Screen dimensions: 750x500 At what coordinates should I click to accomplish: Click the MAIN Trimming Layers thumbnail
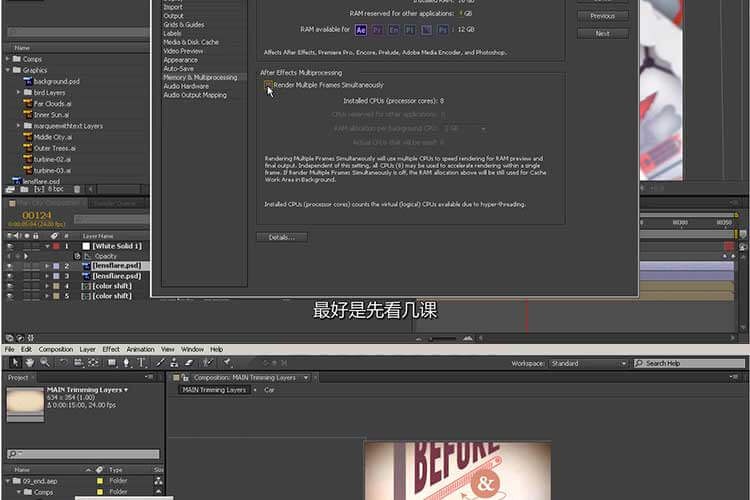tap(25, 405)
